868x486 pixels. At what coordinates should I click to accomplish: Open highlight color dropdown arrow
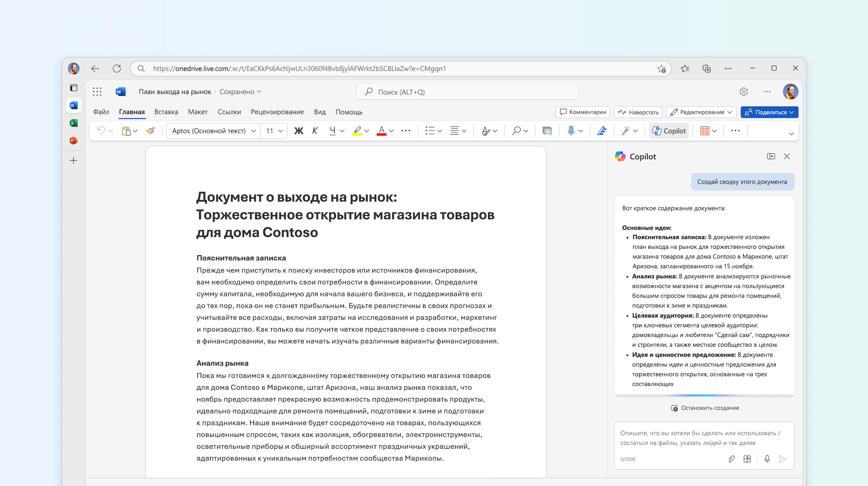tap(367, 131)
